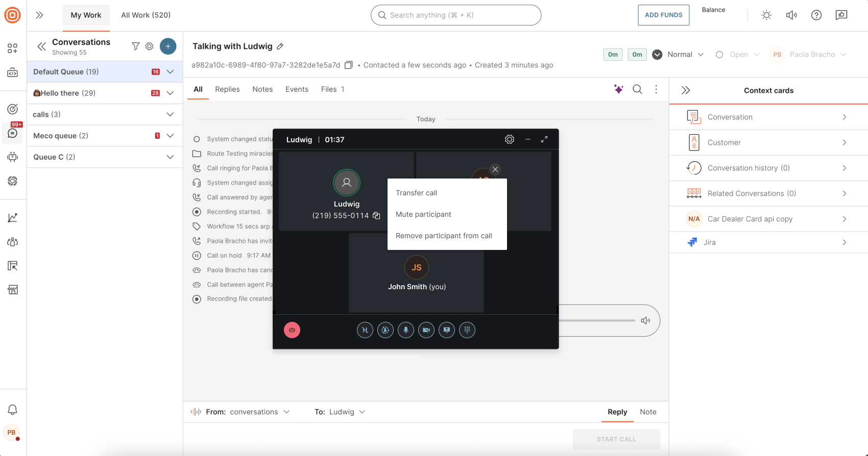Open analytics chart icon in sidebar

[x=13, y=218]
